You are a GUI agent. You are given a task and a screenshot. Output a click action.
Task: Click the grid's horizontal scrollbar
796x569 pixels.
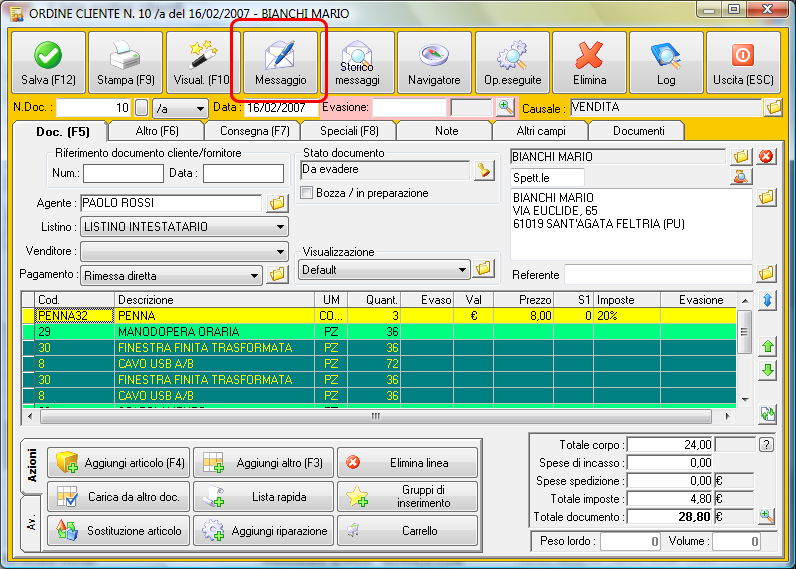coord(376,416)
